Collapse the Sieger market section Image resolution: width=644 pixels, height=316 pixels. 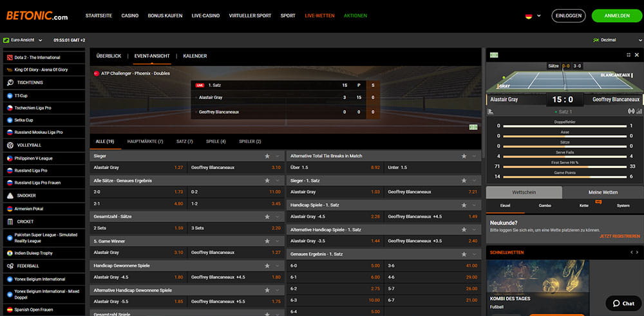[278, 156]
